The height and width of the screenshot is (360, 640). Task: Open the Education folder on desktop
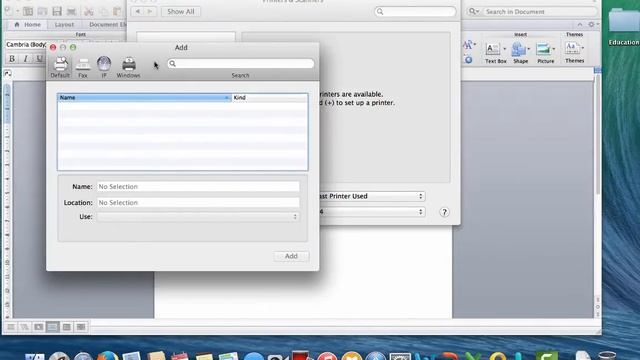[624, 25]
